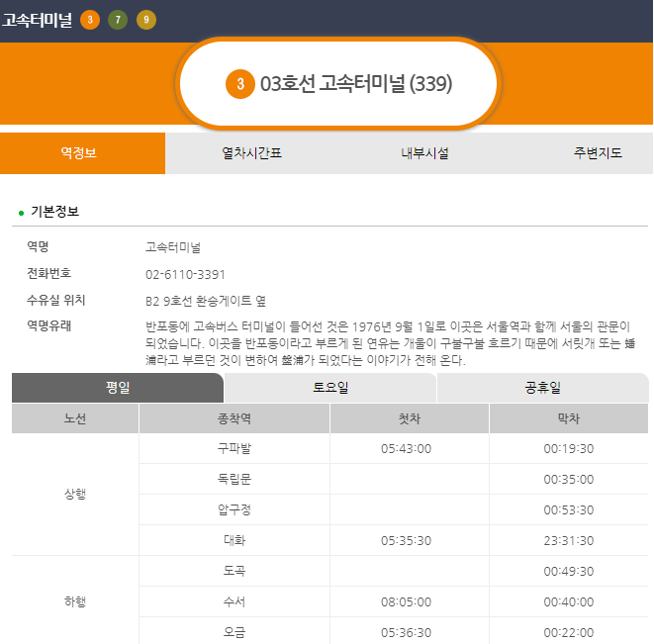Click the 수서 destination cell
Screen dimensions: 654x644
point(234,601)
